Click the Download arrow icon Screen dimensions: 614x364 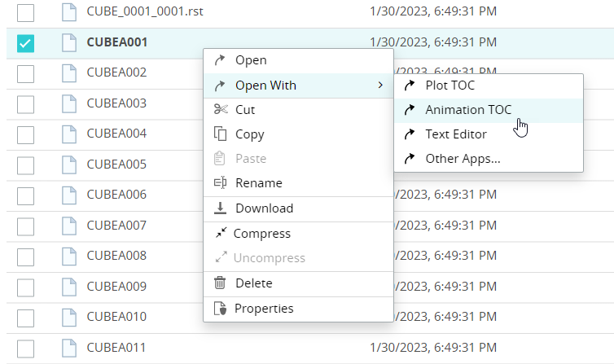(x=220, y=208)
